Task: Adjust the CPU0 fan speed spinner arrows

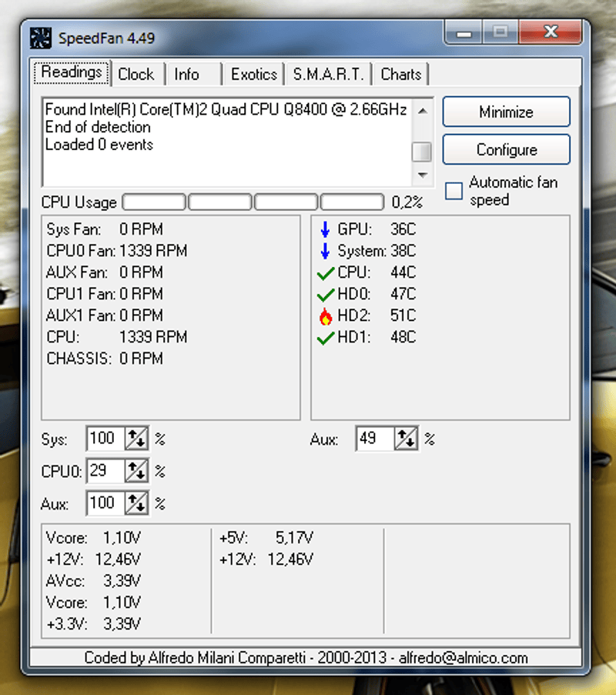Action: tap(136, 471)
